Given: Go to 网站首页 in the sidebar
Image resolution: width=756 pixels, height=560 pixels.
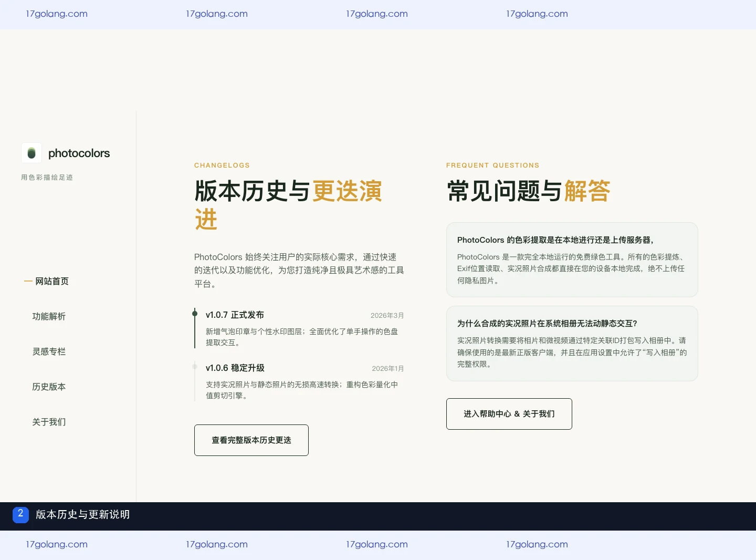Looking at the screenshot, I should (x=52, y=281).
